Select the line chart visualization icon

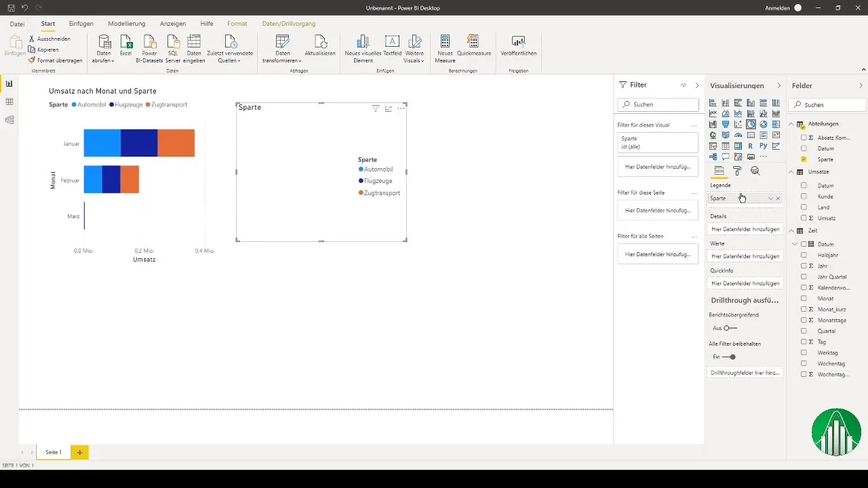[713, 113]
